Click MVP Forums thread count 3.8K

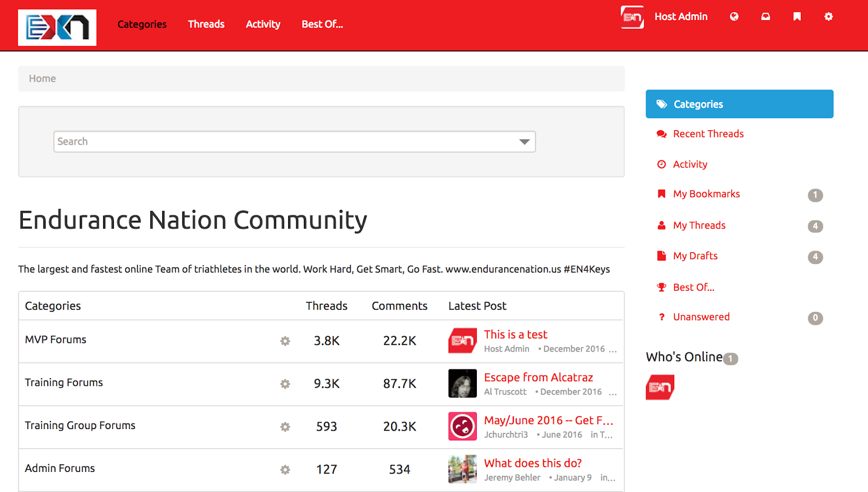click(327, 341)
